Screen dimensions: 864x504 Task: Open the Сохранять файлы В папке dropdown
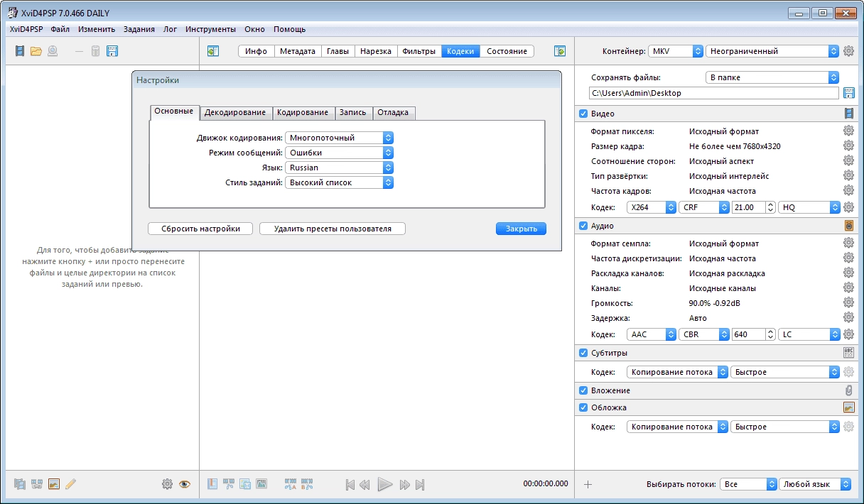click(x=772, y=77)
